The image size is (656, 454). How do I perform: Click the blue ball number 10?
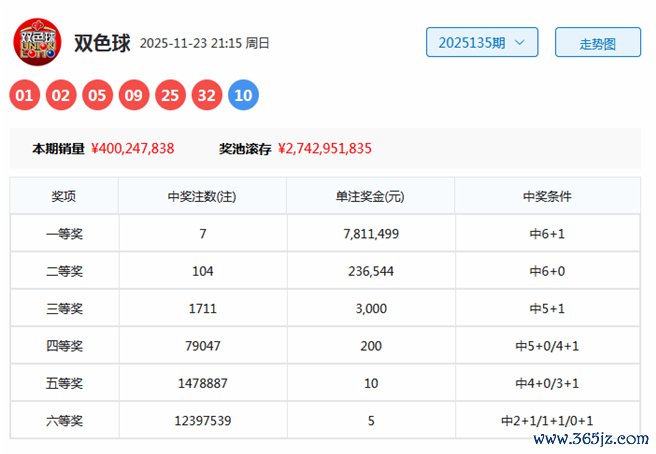(x=243, y=96)
